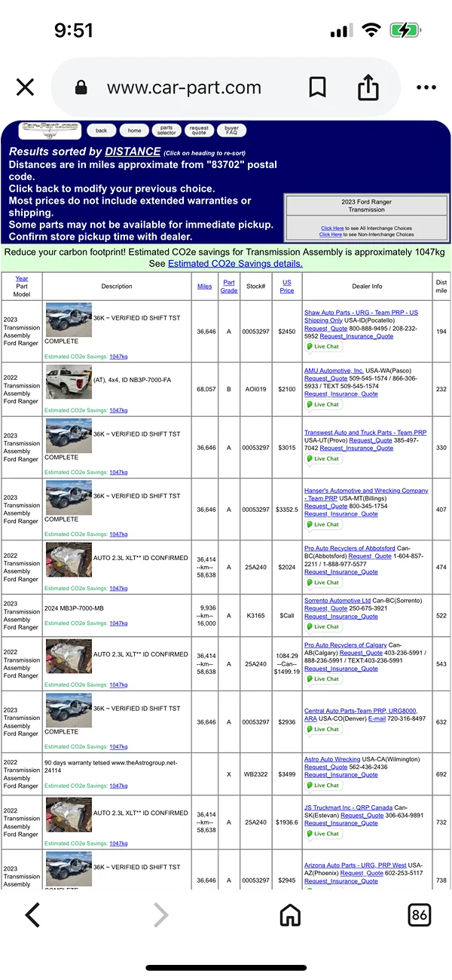Click the 'parts selector' button
452x980 pixels.
point(166,130)
